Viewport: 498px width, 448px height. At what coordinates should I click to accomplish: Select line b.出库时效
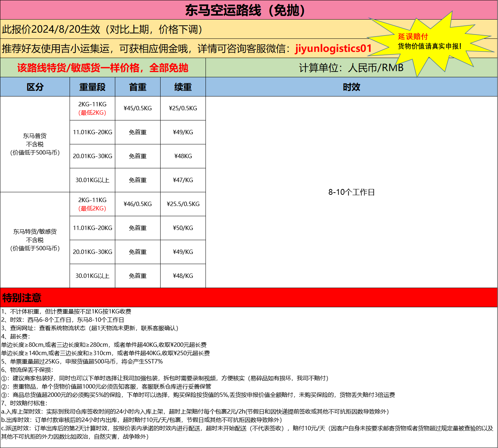point(142,420)
